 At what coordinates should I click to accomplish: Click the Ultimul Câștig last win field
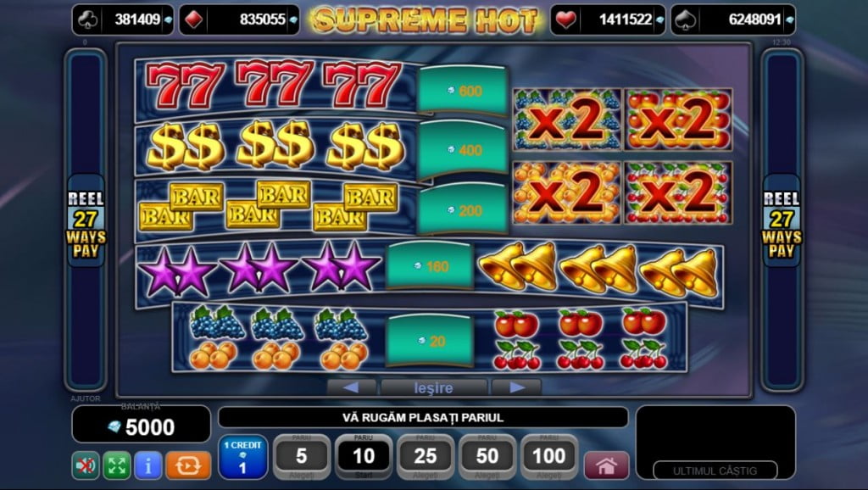(715, 471)
